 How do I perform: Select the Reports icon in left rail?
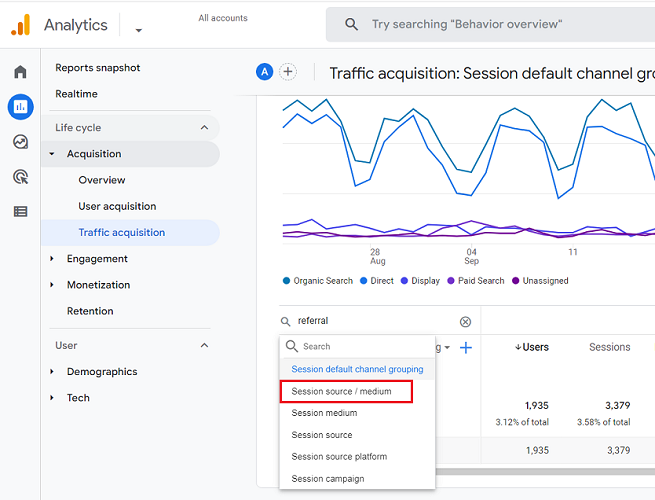click(x=20, y=106)
